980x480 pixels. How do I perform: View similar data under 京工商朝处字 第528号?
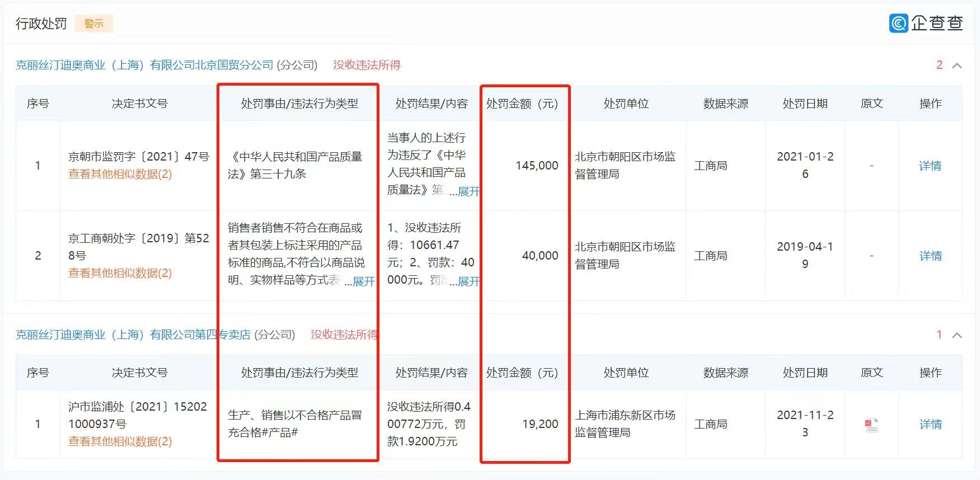click(120, 273)
